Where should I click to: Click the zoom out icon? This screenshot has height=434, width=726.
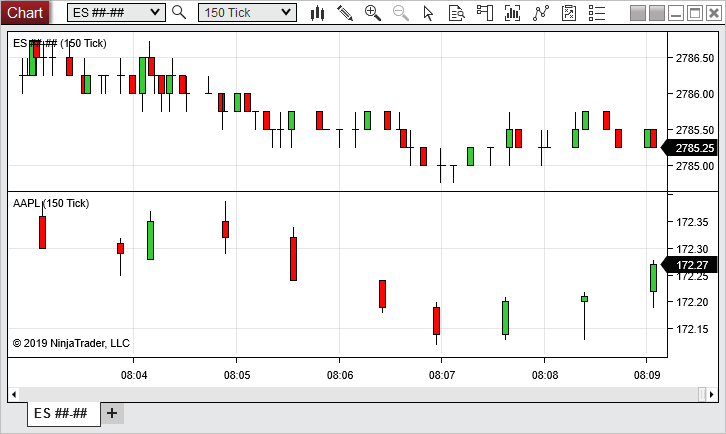click(x=401, y=13)
